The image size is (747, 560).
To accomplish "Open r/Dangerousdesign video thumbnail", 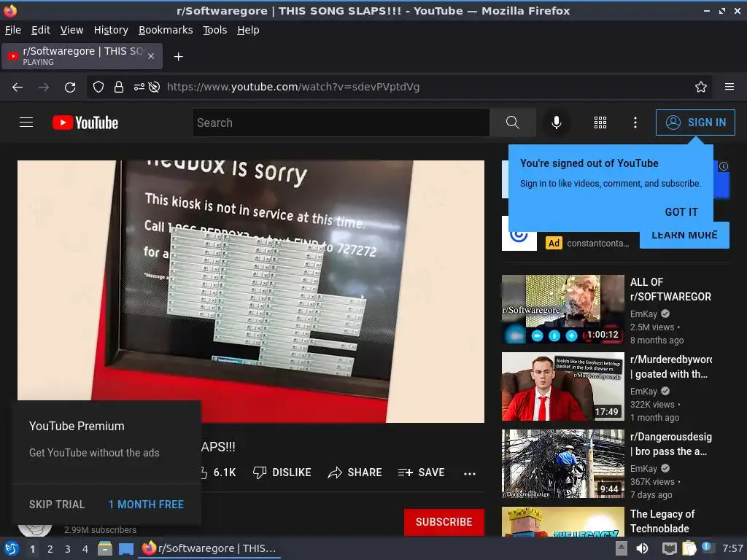I will pos(562,464).
